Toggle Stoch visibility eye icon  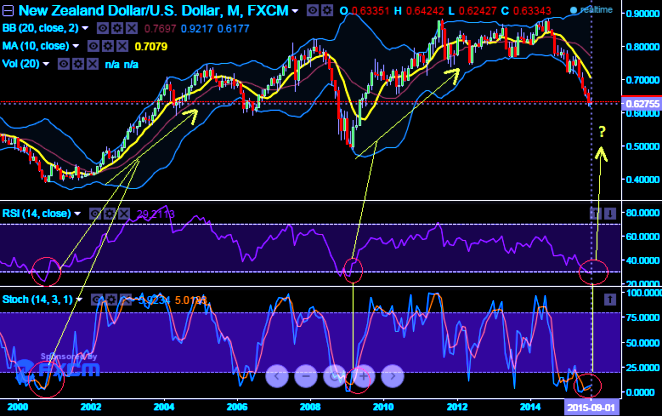(x=97, y=300)
